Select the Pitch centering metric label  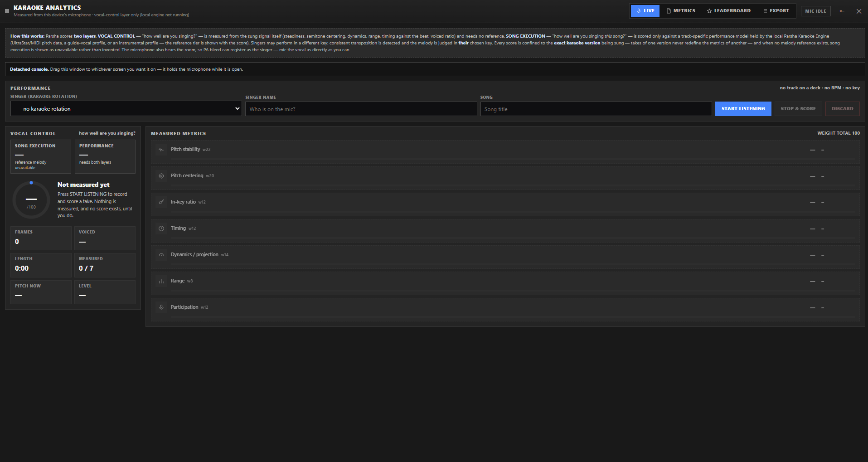pyautogui.click(x=187, y=175)
